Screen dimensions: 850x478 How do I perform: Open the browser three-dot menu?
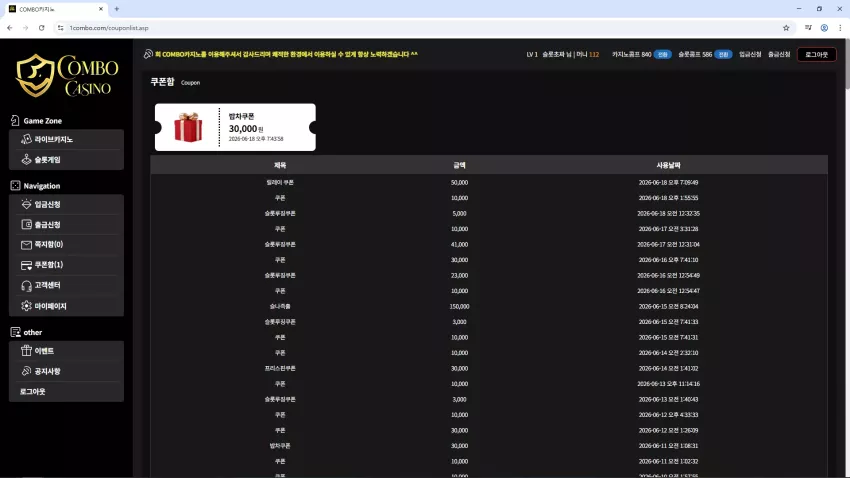(x=840, y=28)
